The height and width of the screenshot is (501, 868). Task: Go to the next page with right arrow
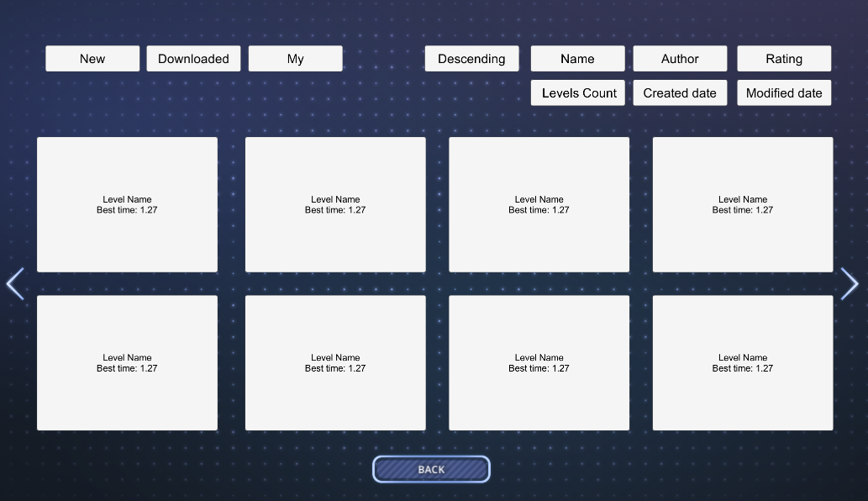coord(850,284)
